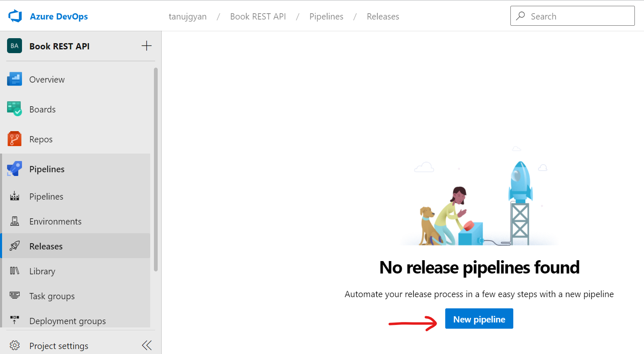Click the Task groups icon

click(15, 295)
